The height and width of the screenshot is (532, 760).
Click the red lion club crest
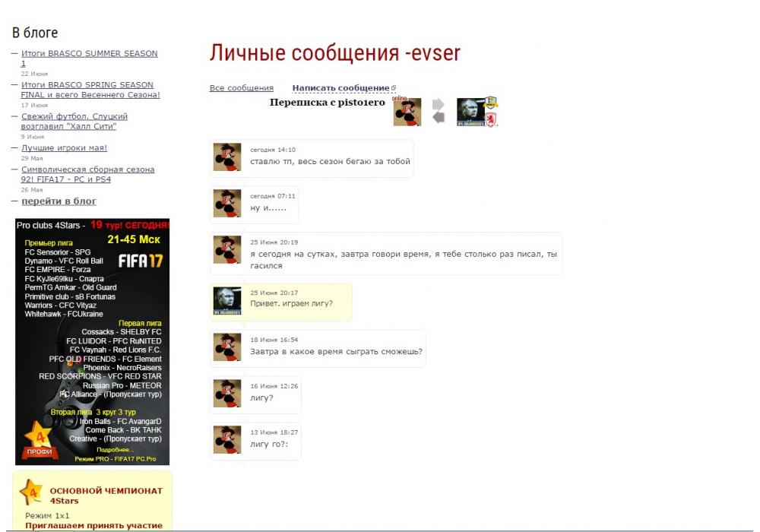pyautogui.click(x=492, y=119)
